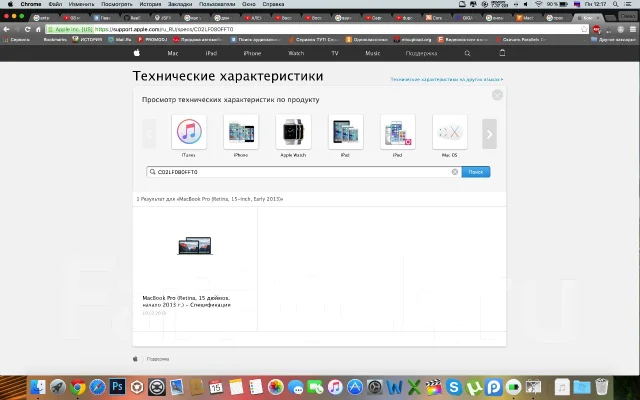640x400 pixels.
Task: Select the iTunes product tile
Action: pos(189,132)
